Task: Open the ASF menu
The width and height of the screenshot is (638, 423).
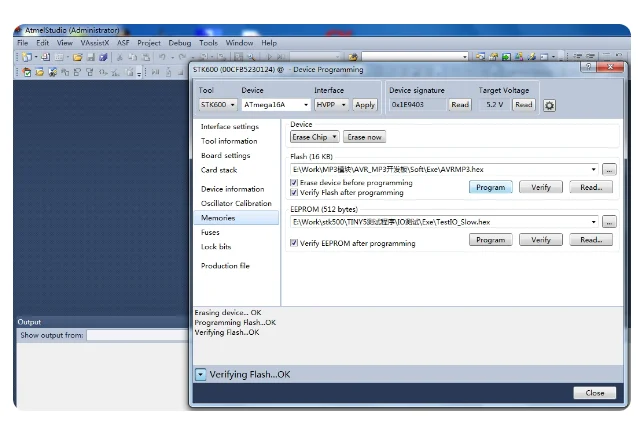Action: point(123,43)
